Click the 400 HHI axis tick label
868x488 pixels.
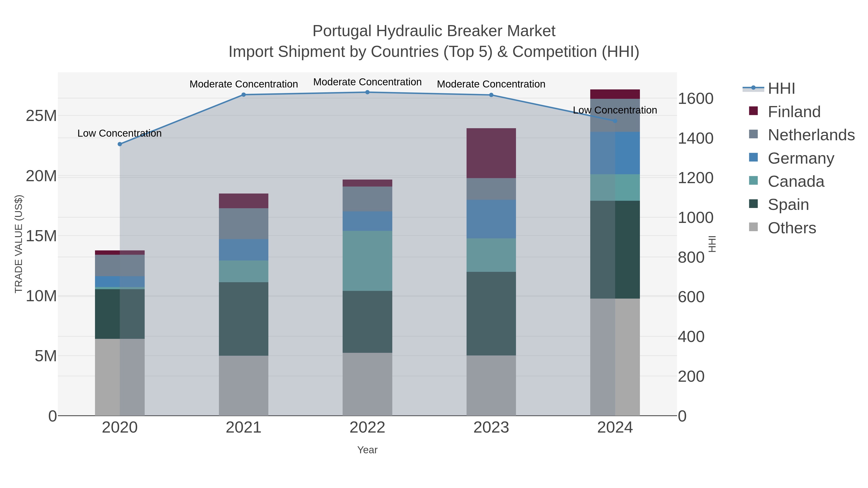tap(692, 336)
